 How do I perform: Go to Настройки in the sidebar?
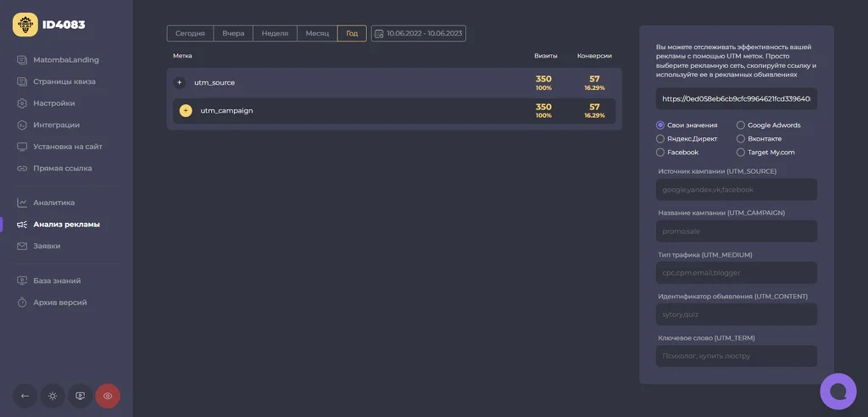click(53, 103)
